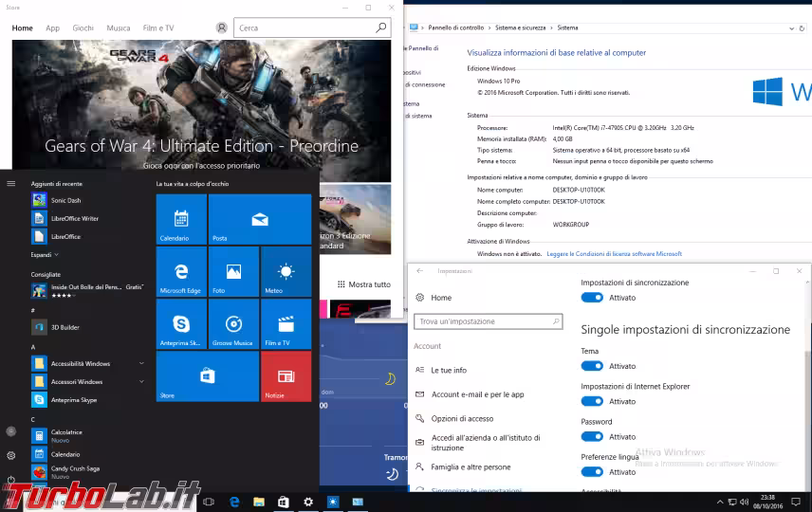Open the Foto tile
Viewport: 812px width, 512px height.
tap(233, 272)
